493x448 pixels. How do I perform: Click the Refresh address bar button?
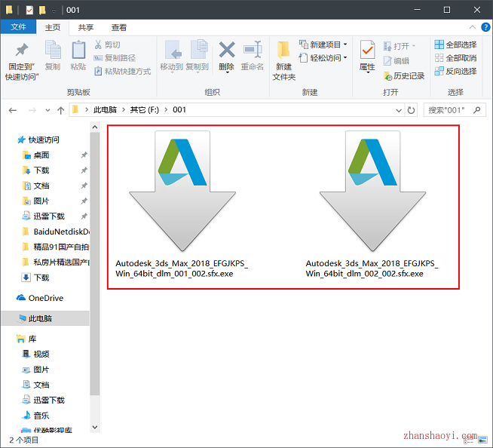411,110
